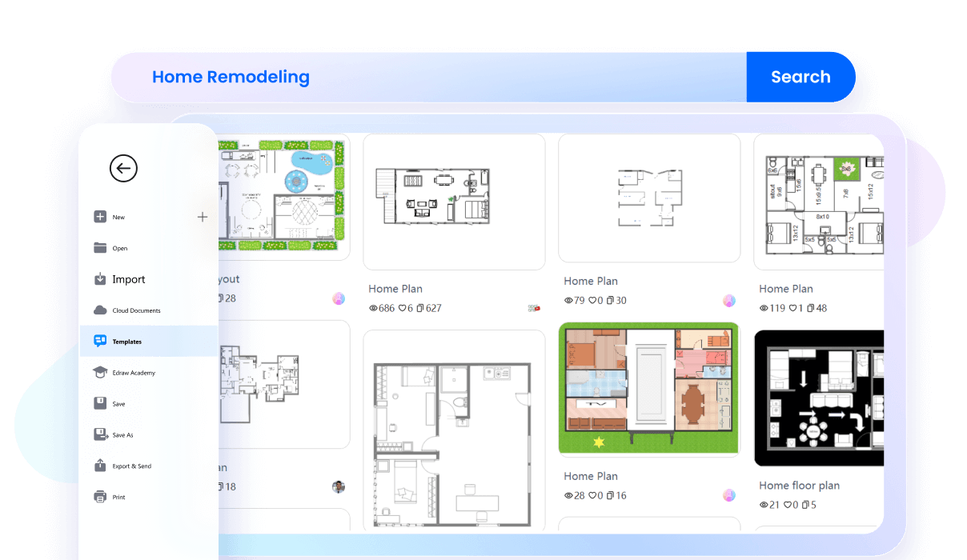Open the large gray-walled floor plan thumbnail
This screenshot has height=560, width=967.
coord(454,430)
